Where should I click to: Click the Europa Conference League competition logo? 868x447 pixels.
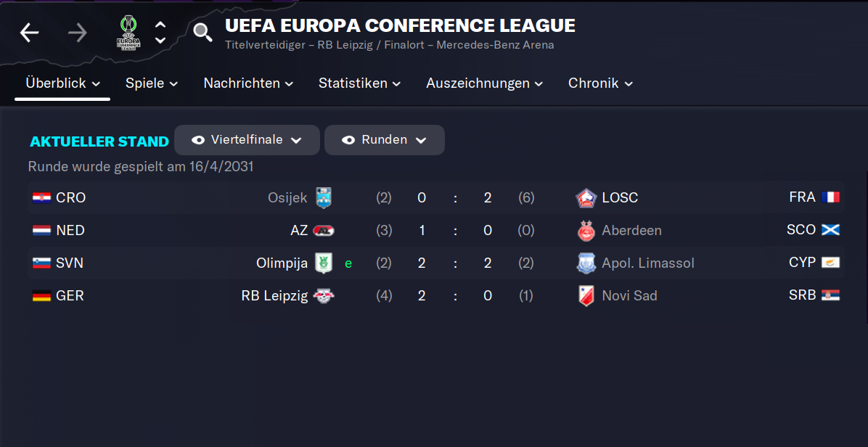[127, 32]
